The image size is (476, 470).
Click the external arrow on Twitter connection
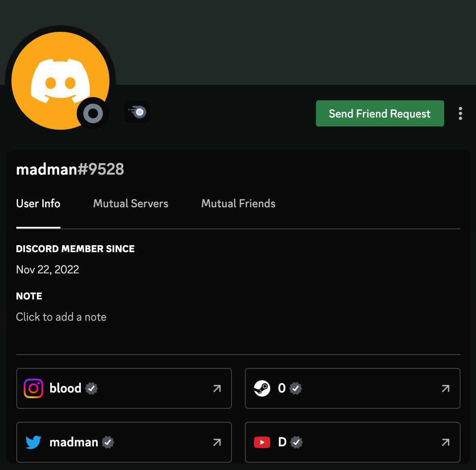click(x=217, y=442)
